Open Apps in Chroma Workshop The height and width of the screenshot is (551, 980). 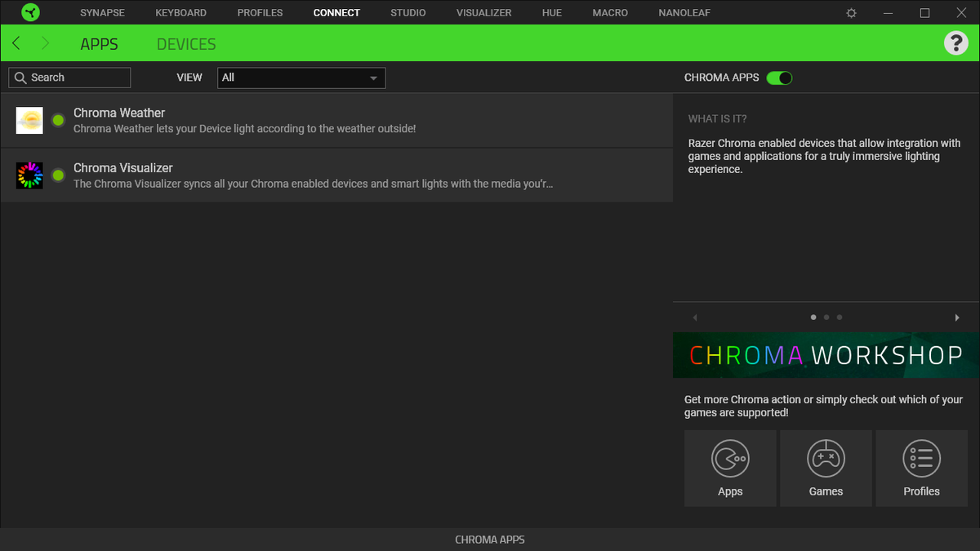tap(730, 469)
